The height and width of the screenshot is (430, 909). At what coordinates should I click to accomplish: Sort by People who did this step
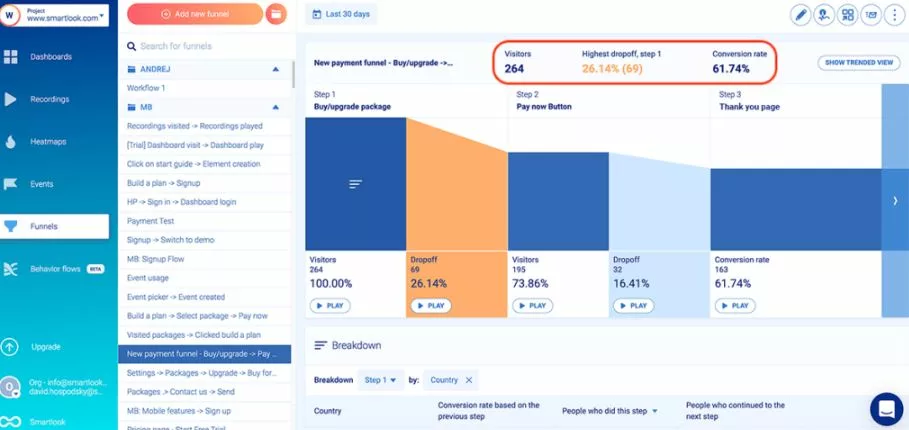(x=610, y=411)
